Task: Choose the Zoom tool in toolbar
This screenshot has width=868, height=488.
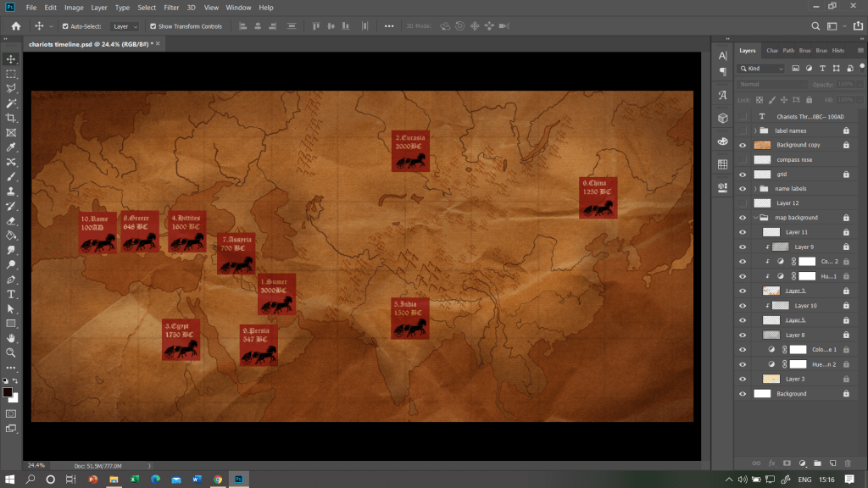Action: pyautogui.click(x=11, y=352)
